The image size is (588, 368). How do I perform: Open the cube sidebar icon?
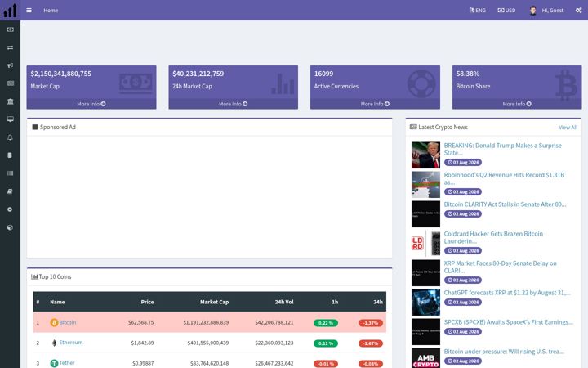(10, 227)
